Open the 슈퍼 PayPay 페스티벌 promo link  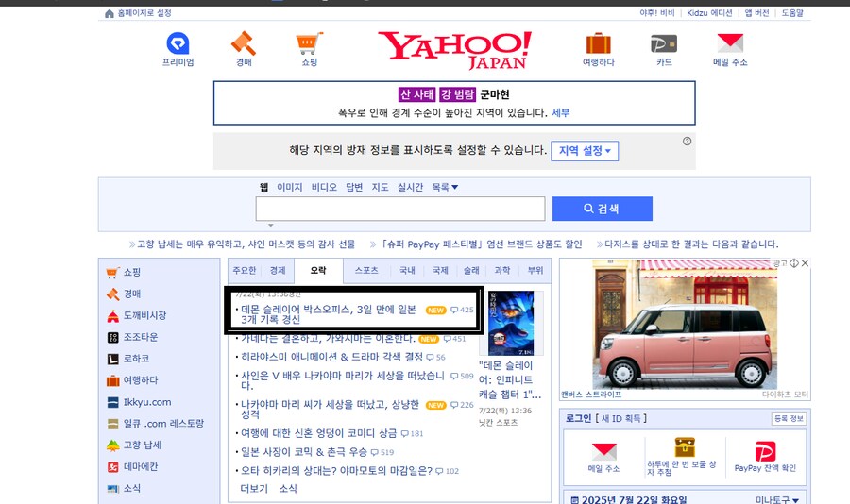pyautogui.click(x=481, y=244)
